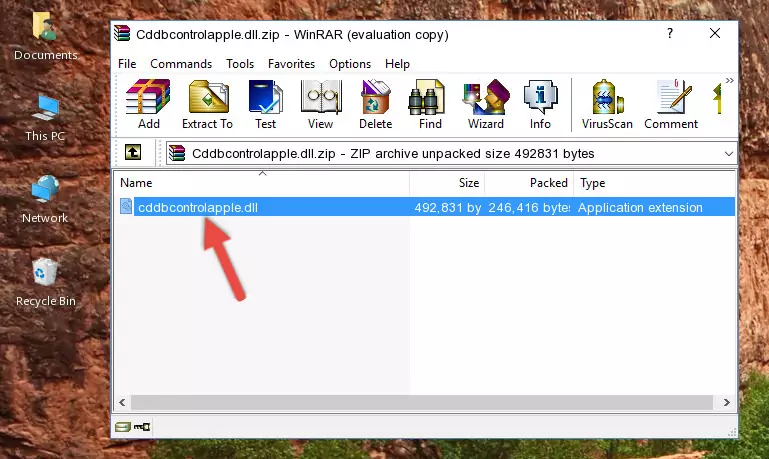Image resolution: width=769 pixels, height=459 pixels.
Task: Click the Add toolbar icon
Action: pos(148,104)
